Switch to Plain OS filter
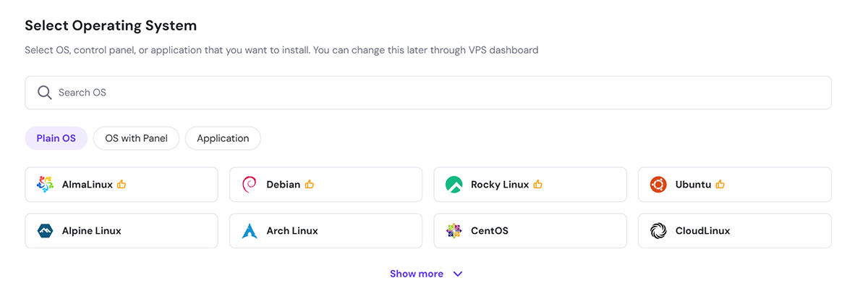 click(56, 138)
